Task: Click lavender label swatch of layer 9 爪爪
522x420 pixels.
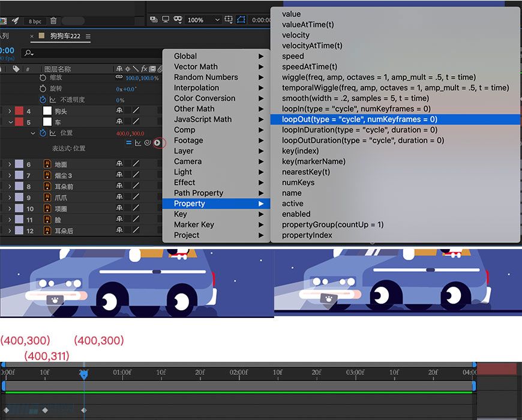Action: (19, 197)
